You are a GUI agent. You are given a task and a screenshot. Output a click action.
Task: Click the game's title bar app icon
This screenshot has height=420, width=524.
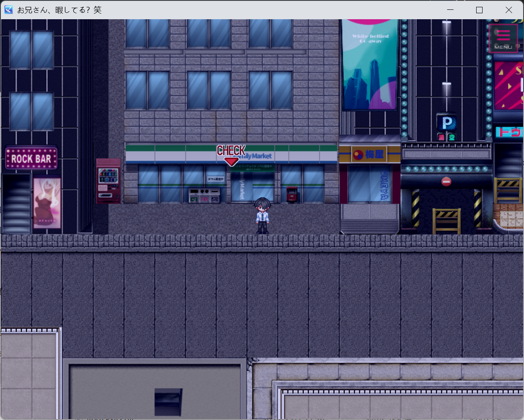[9, 10]
